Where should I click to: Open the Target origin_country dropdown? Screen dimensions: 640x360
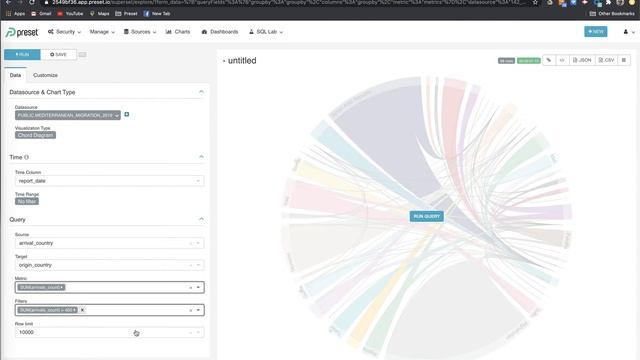109,265
